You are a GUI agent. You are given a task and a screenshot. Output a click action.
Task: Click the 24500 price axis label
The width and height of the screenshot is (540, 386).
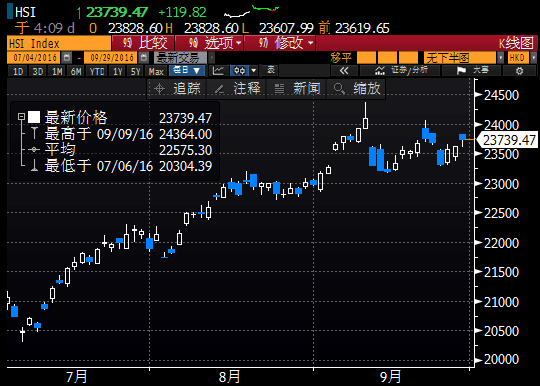(x=501, y=95)
